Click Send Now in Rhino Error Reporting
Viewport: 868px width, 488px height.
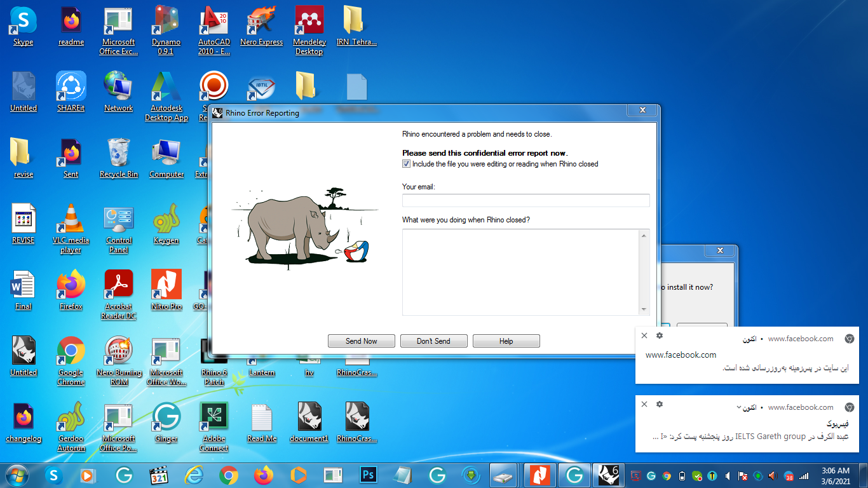tap(362, 341)
